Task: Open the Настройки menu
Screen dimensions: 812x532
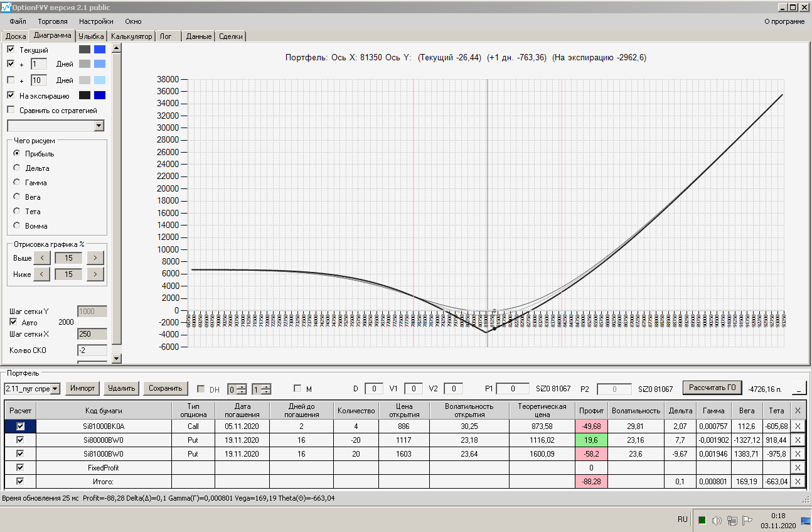Action: click(x=96, y=21)
